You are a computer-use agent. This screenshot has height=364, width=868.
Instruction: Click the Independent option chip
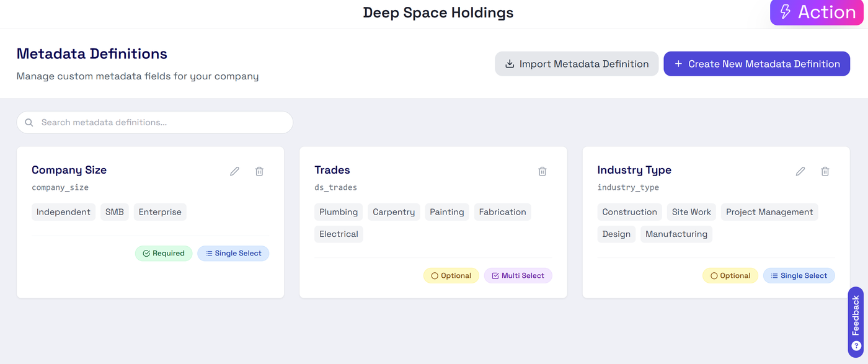(64, 212)
